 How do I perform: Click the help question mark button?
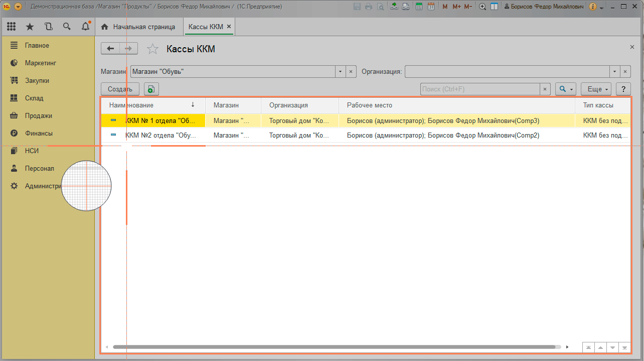pos(623,89)
